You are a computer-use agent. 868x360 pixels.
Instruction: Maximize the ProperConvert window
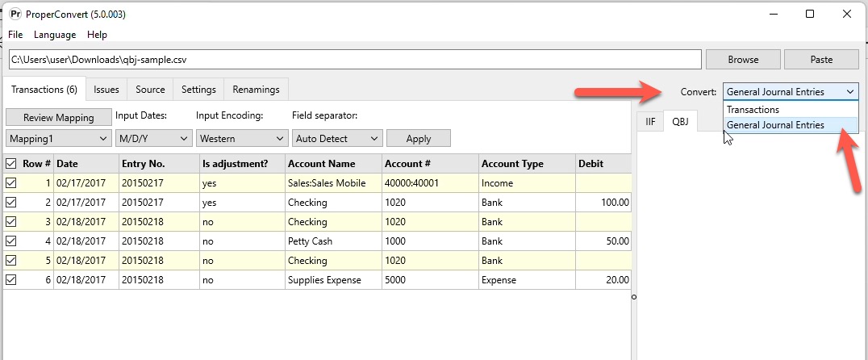[810, 15]
